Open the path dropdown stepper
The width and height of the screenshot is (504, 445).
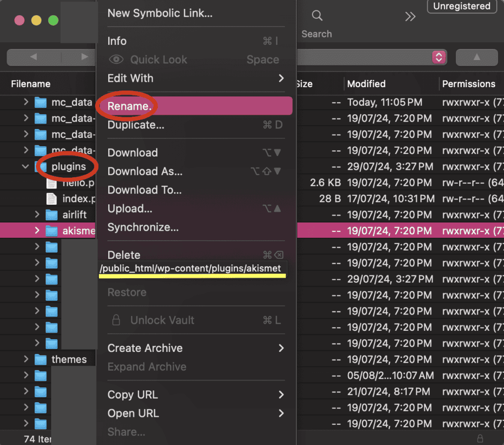pos(439,58)
